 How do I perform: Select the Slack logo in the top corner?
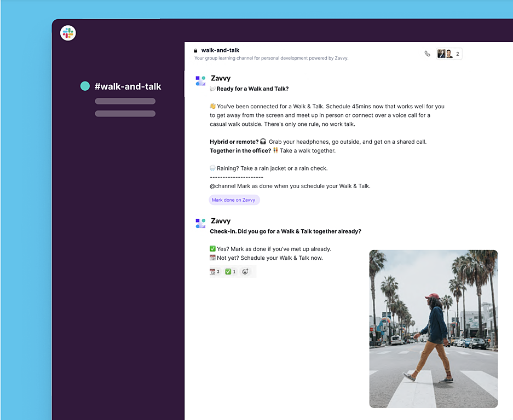tap(67, 33)
